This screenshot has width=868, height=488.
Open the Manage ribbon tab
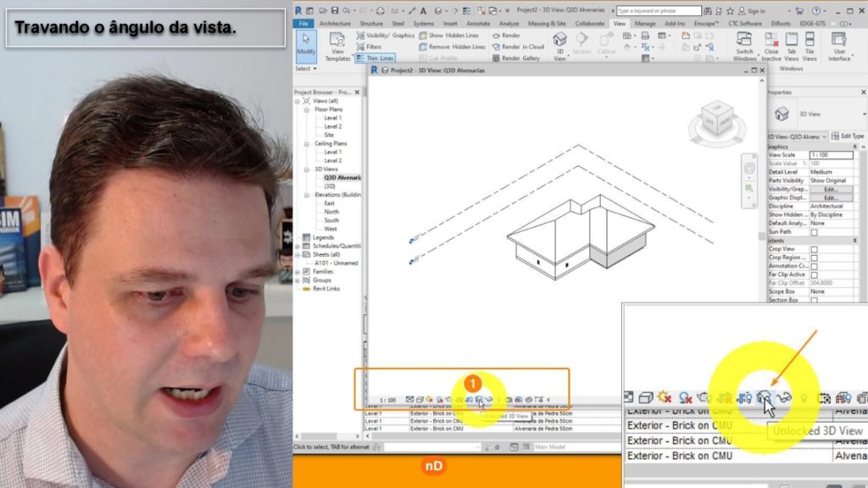(x=645, y=24)
